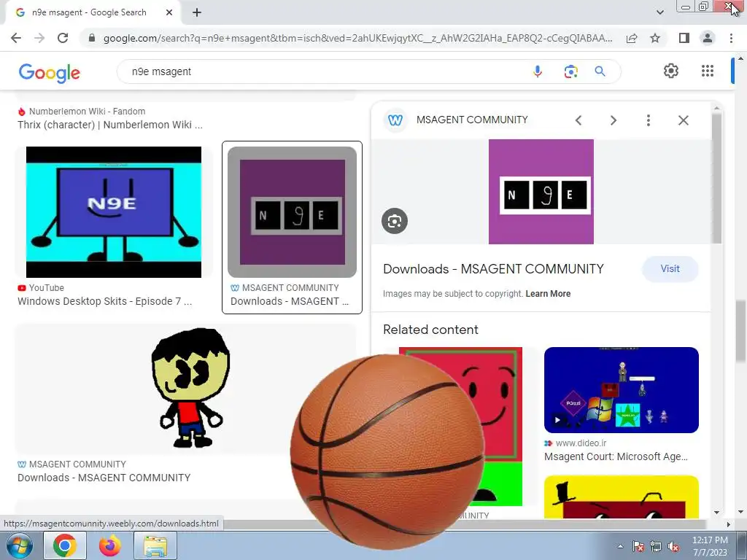Search by image with Google Lens
The height and width of the screenshot is (560, 747).
[x=570, y=71]
